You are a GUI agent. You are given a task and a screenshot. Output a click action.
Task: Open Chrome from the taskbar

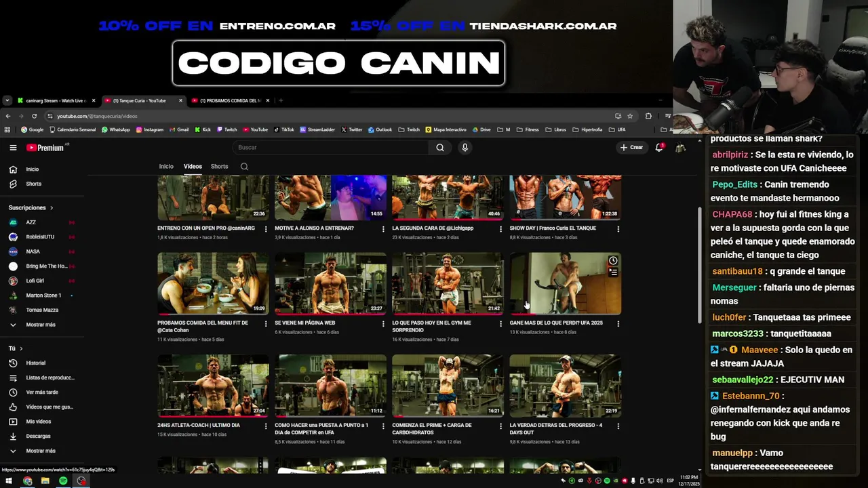(x=27, y=481)
